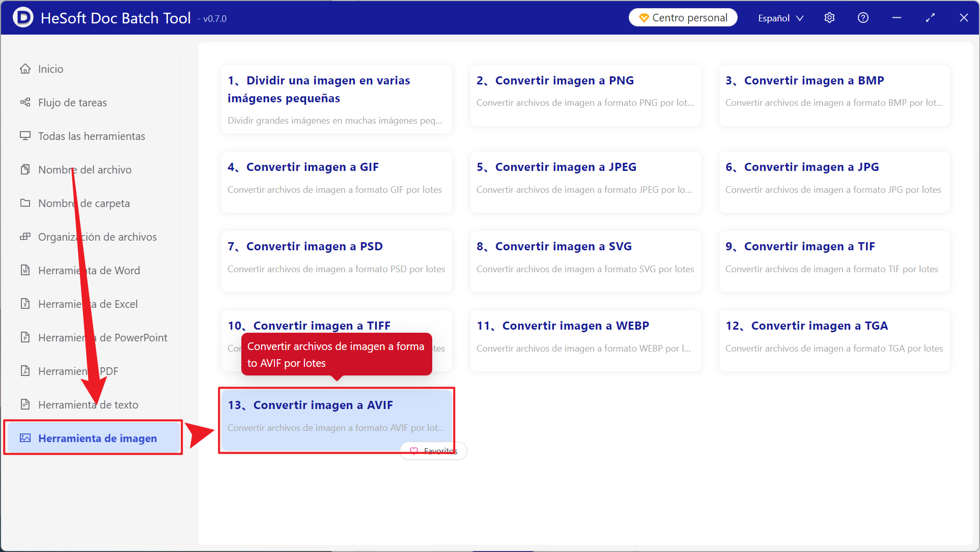Add AVIF tool to Favoritos
This screenshot has height=552, width=980.
tap(433, 451)
